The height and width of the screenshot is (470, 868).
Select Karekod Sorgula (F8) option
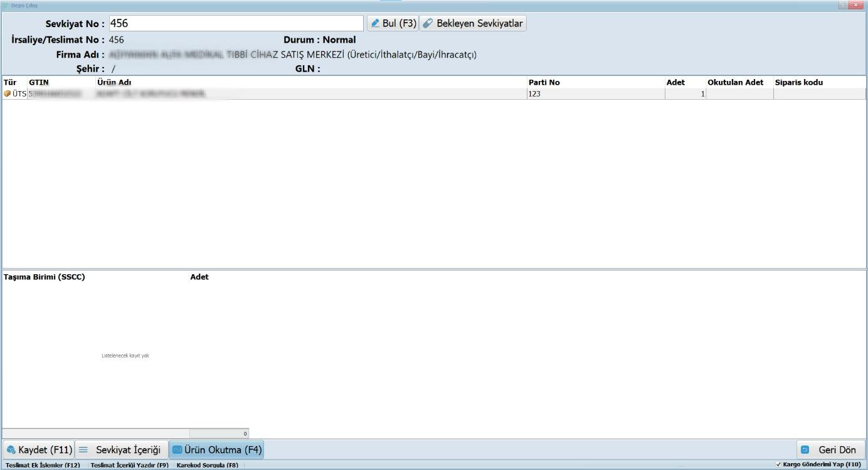coord(207,465)
